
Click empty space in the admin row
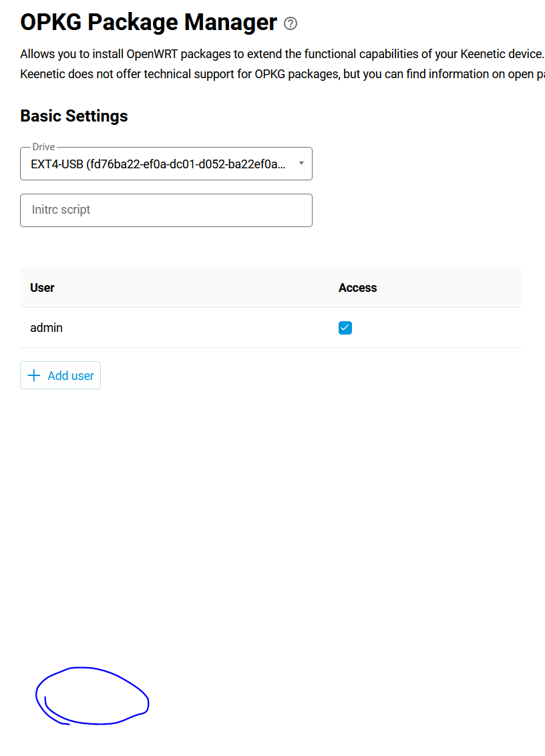pyautogui.click(x=198, y=328)
